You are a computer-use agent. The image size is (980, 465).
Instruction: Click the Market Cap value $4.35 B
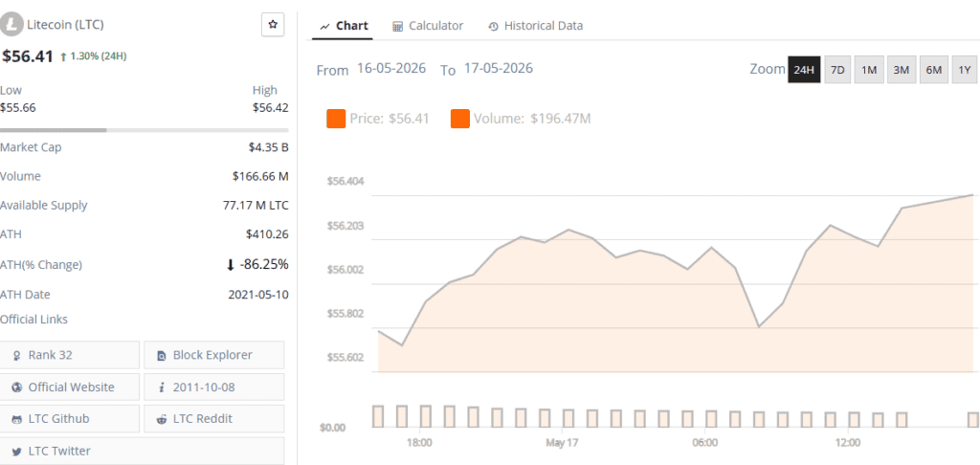click(x=268, y=147)
